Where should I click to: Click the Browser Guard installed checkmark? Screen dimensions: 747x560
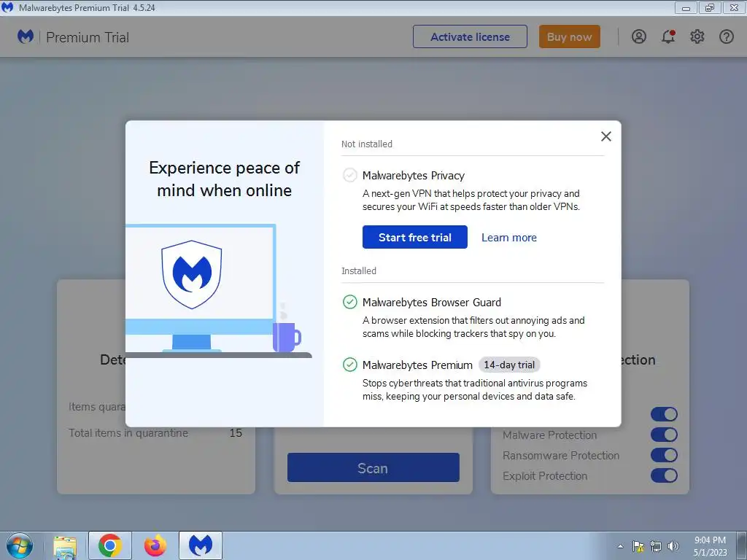point(349,302)
